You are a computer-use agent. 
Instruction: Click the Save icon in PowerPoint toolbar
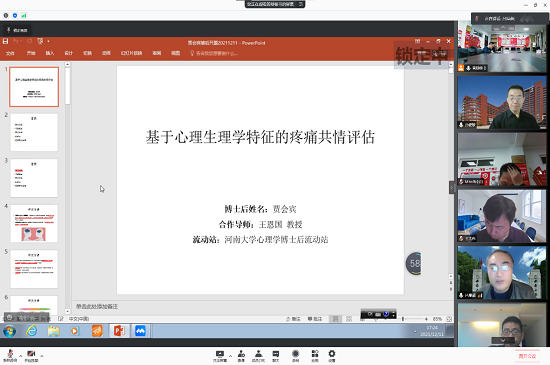pos(6,41)
